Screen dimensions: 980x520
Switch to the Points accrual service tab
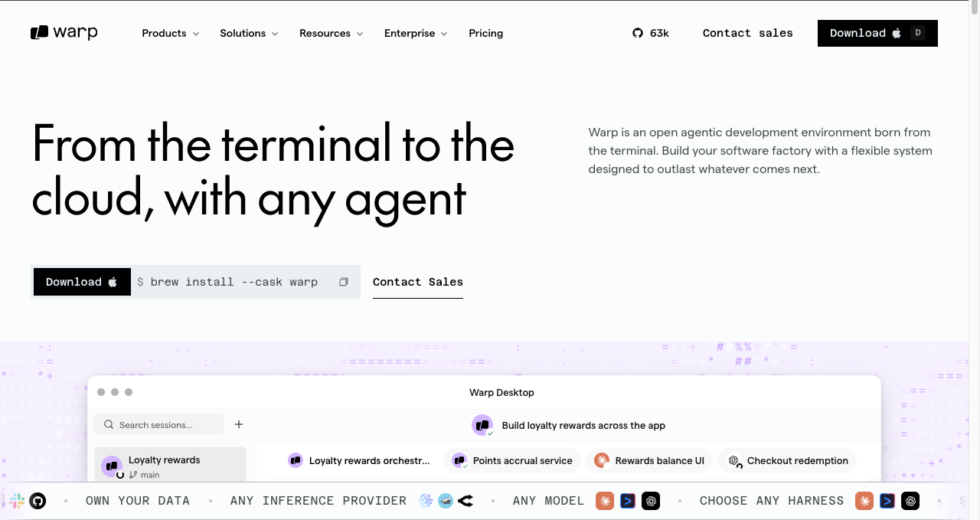tap(512, 460)
